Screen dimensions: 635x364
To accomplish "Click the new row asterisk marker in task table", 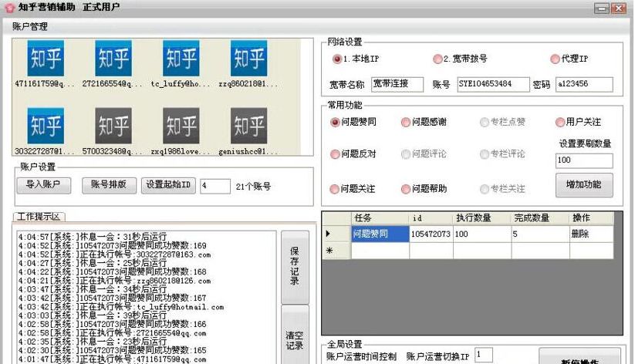I will (329, 251).
